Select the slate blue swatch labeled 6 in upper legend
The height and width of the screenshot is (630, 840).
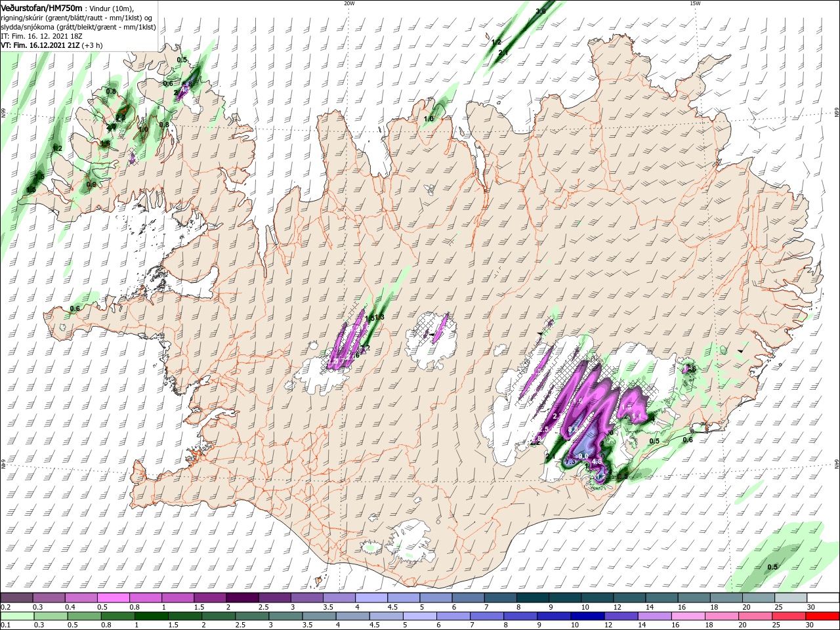click(468, 597)
